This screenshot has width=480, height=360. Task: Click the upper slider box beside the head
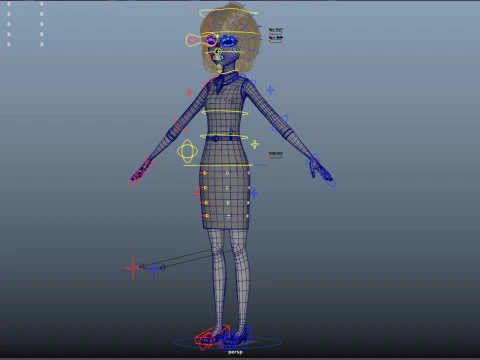(x=276, y=34)
